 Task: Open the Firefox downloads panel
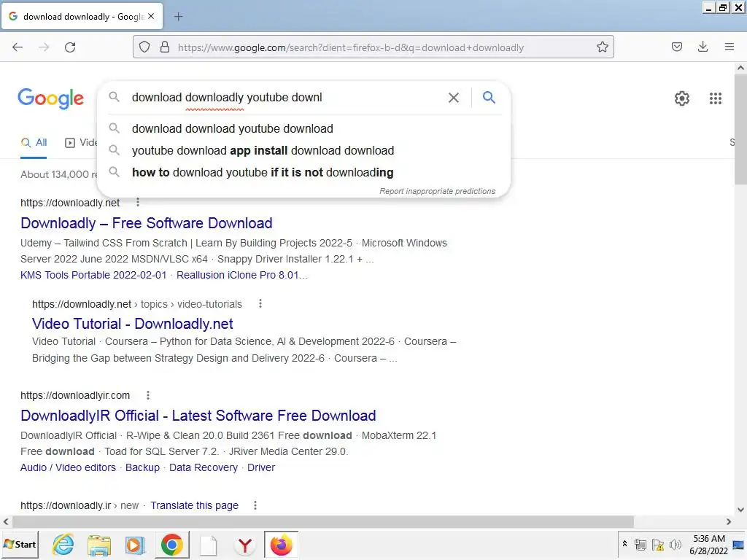(703, 47)
